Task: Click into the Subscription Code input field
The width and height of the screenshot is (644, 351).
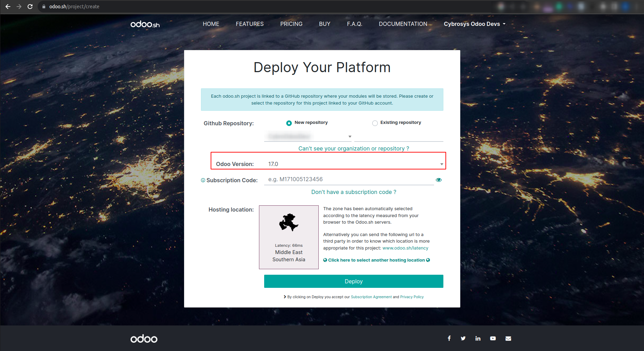Action: 349,179
